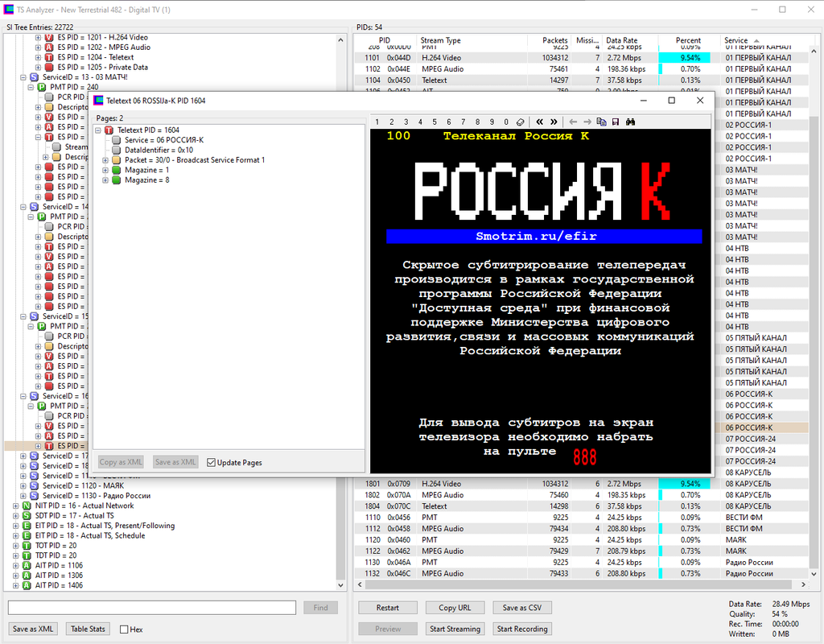Click the NIT PID = 16 icon
The width and height of the screenshot is (824, 644).
(x=27, y=506)
